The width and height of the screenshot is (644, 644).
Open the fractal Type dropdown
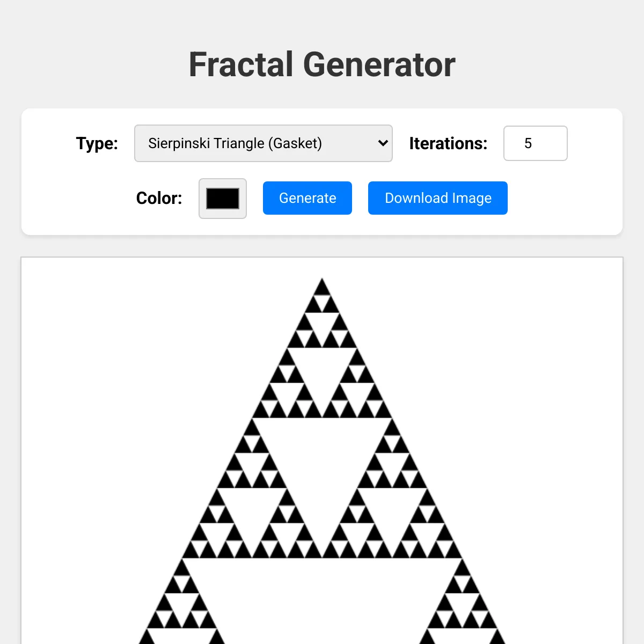[263, 143]
